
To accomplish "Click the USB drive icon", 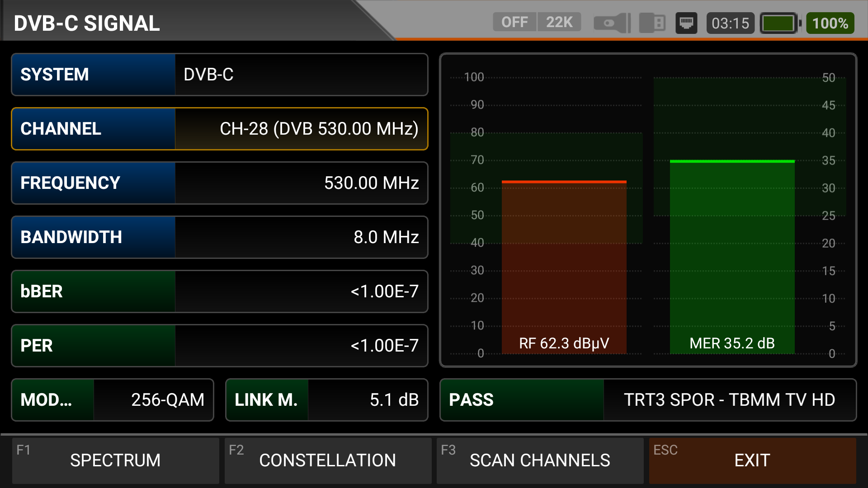I will coord(652,23).
